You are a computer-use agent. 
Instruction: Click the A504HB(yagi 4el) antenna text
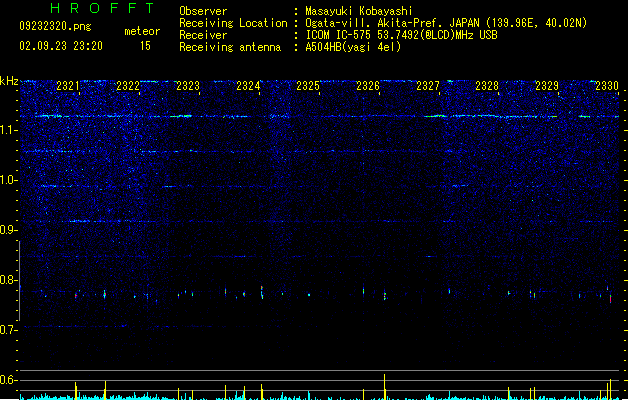click(x=353, y=47)
